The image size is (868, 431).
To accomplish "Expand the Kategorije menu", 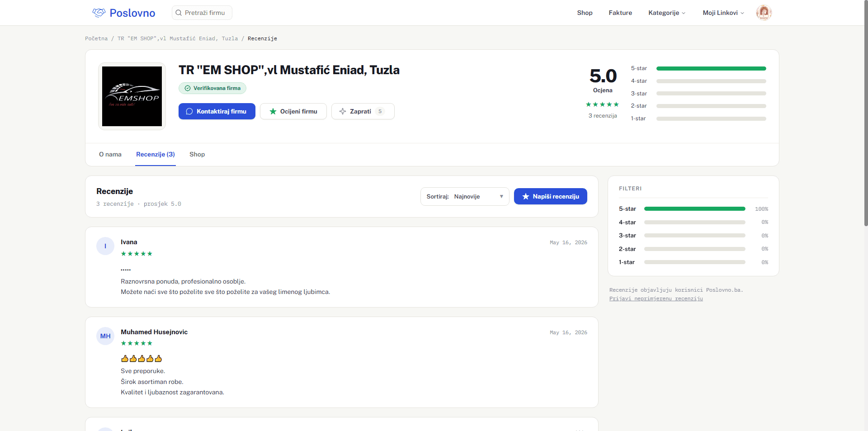I will 667,13.
